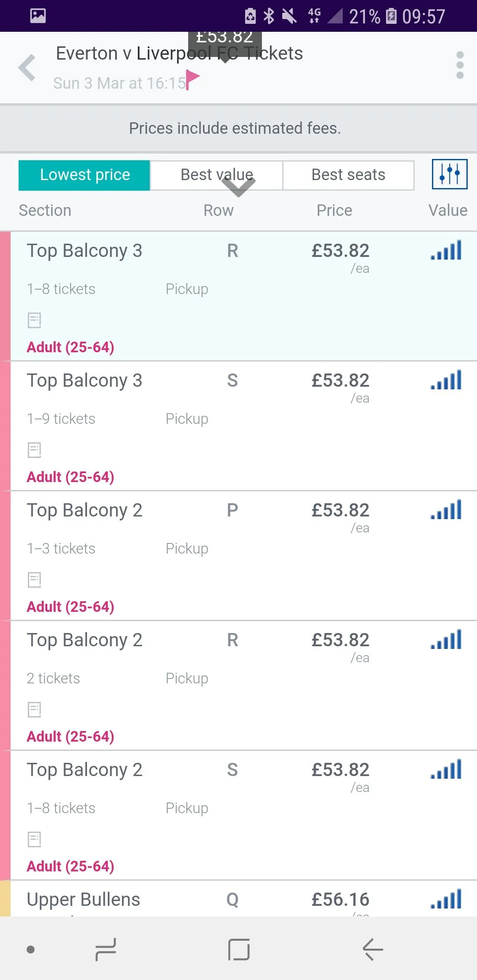Switch to Best seats sorting
477x980 pixels.
[x=348, y=175]
